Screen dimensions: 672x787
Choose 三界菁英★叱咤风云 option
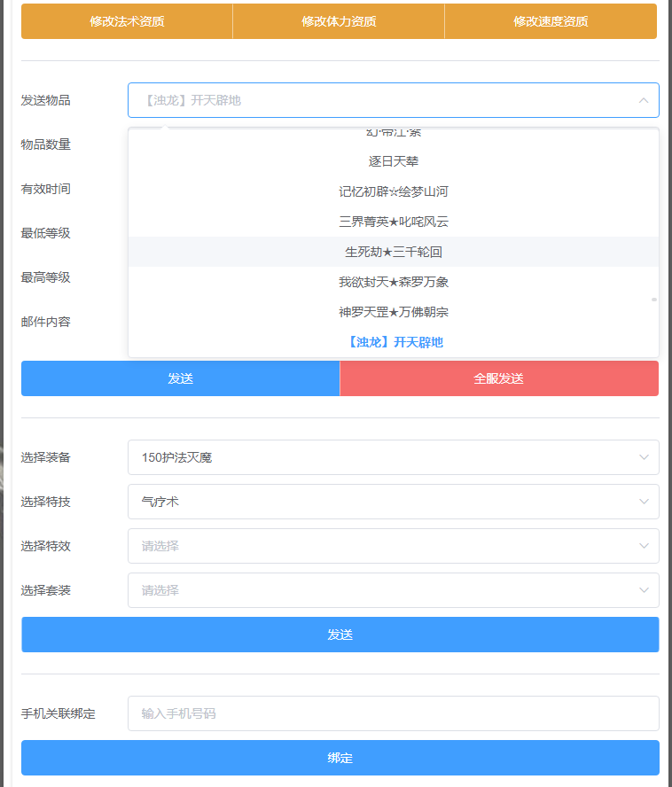click(393, 222)
